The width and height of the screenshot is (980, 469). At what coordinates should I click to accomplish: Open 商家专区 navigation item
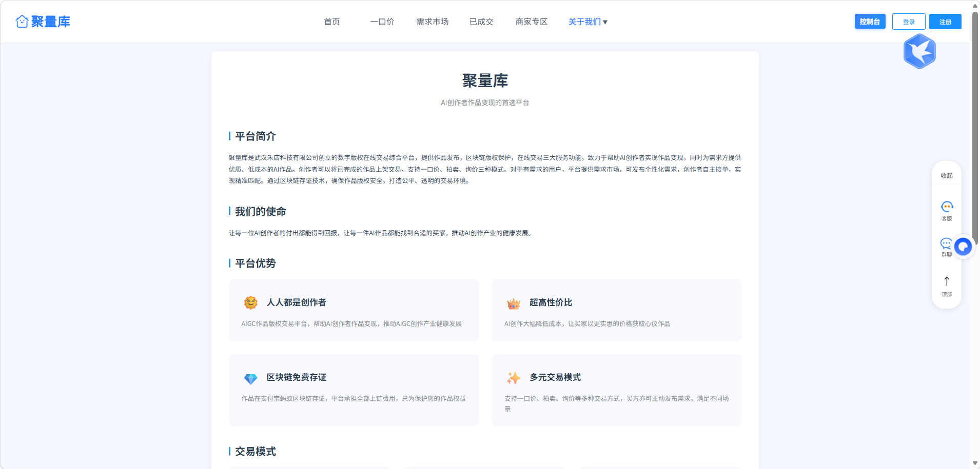pyautogui.click(x=532, y=22)
